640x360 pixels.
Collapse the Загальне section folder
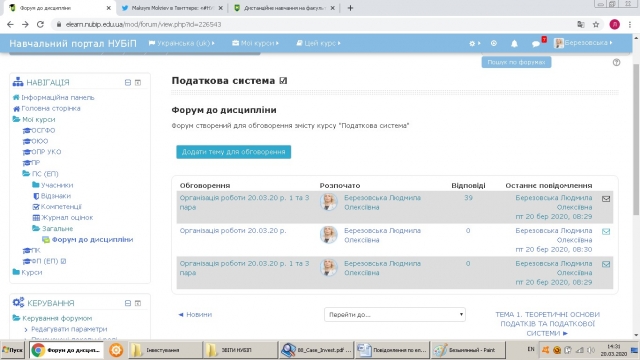57,229
